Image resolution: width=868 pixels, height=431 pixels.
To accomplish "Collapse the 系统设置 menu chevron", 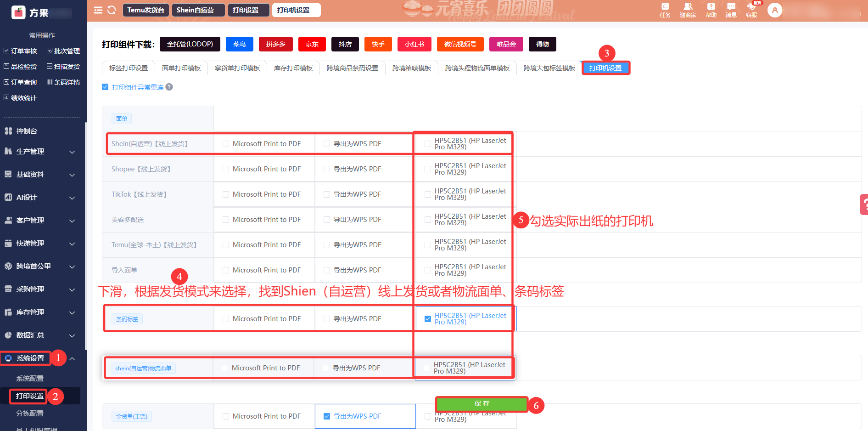I will (x=72, y=358).
